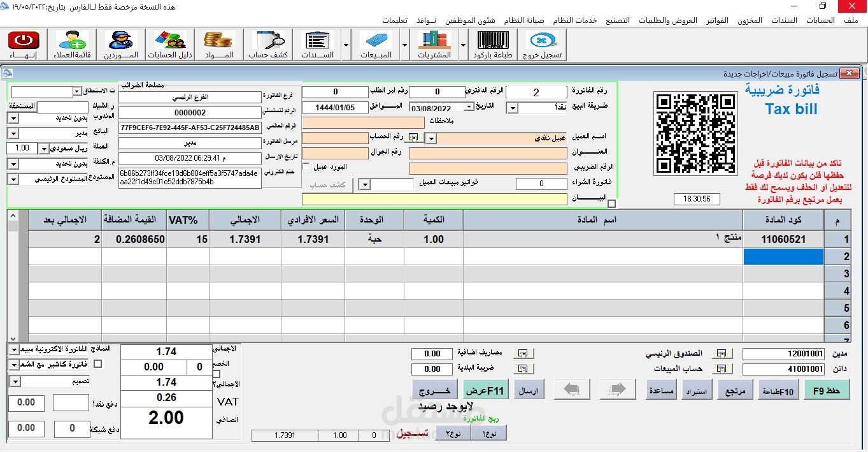The height and width of the screenshot is (452, 868).
Task: Click the المواد coins icon
Action: pos(219,41)
